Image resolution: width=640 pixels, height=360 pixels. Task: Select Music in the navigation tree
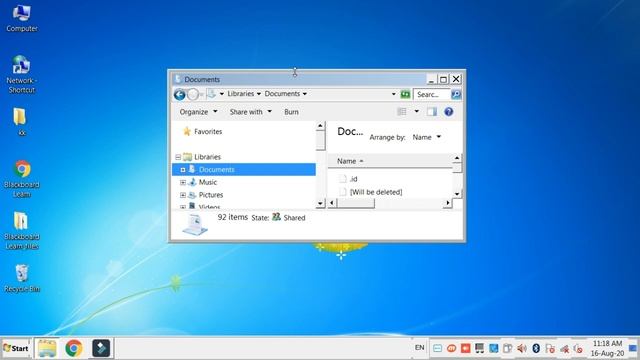point(208,182)
